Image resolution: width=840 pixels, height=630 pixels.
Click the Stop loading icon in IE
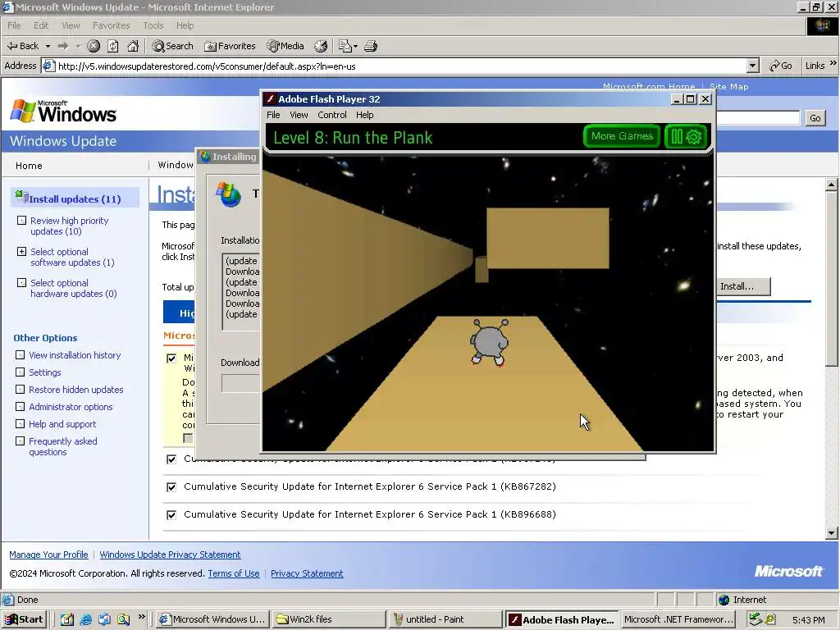coord(94,46)
